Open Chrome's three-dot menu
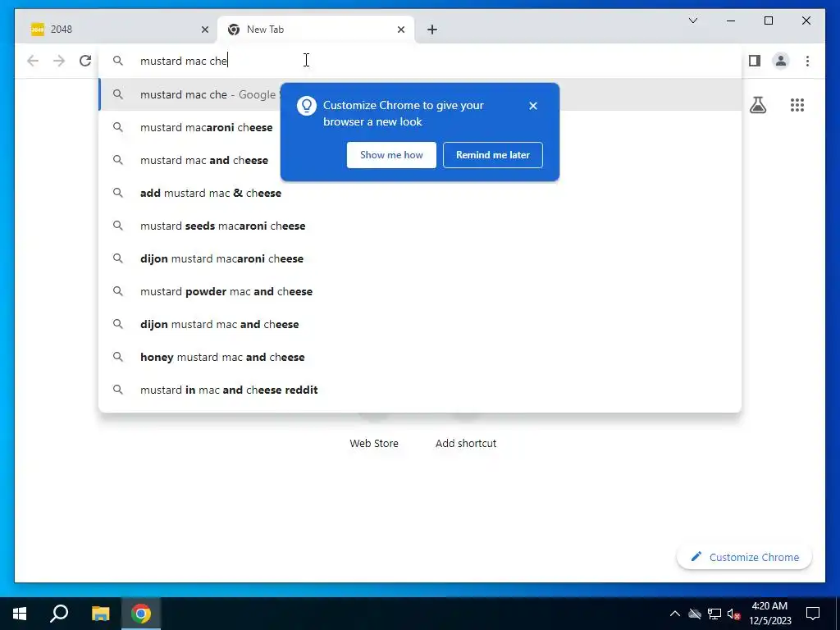The height and width of the screenshot is (630, 840). pyautogui.click(x=807, y=61)
